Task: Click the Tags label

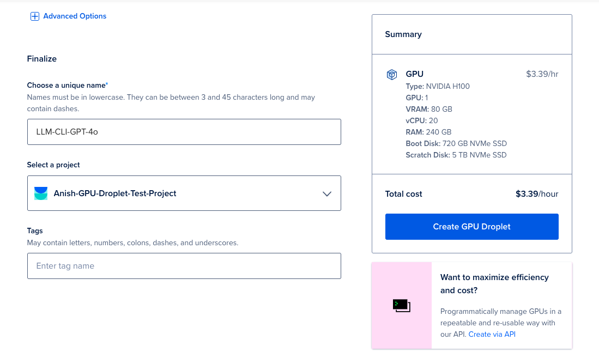Action: click(x=35, y=230)
